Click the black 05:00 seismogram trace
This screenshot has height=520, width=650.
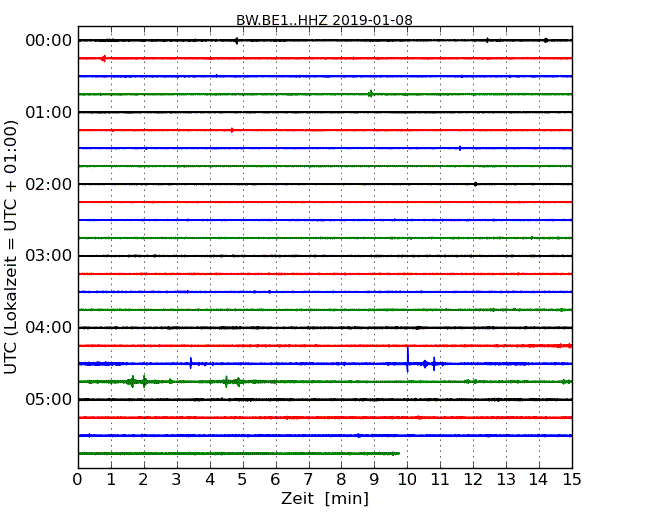[x=325, y=399]
